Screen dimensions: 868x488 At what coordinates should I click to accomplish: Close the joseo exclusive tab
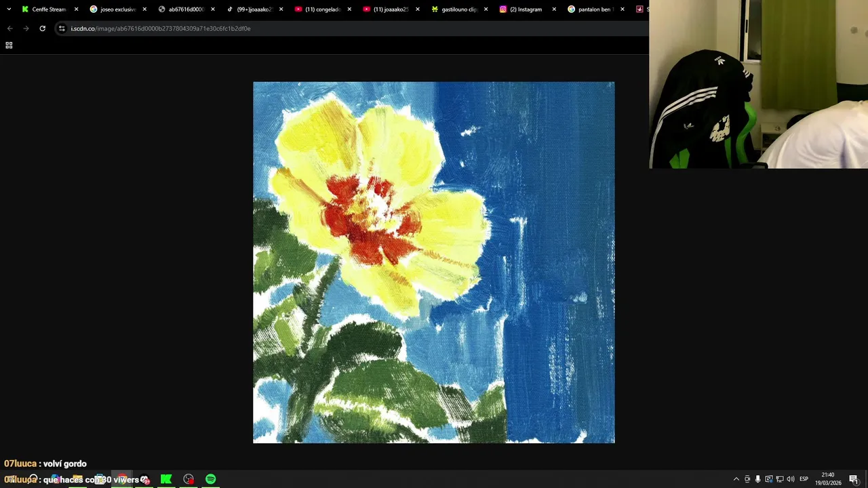tap(144, 9)
